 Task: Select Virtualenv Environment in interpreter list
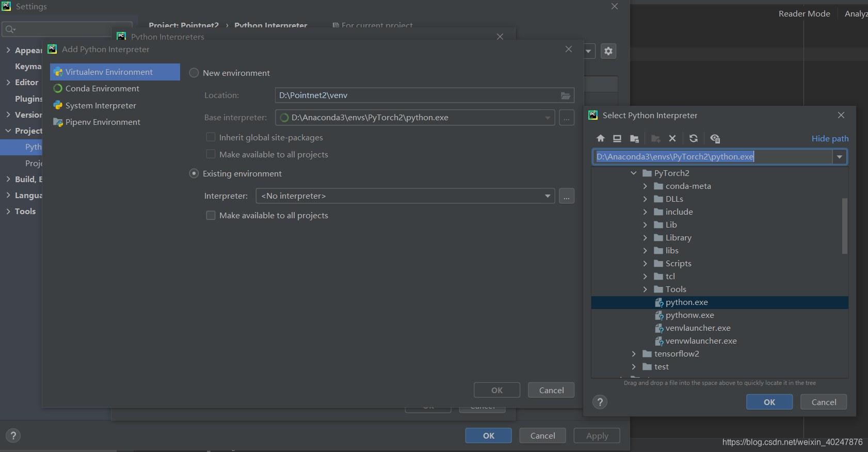[x=115, y=72]
